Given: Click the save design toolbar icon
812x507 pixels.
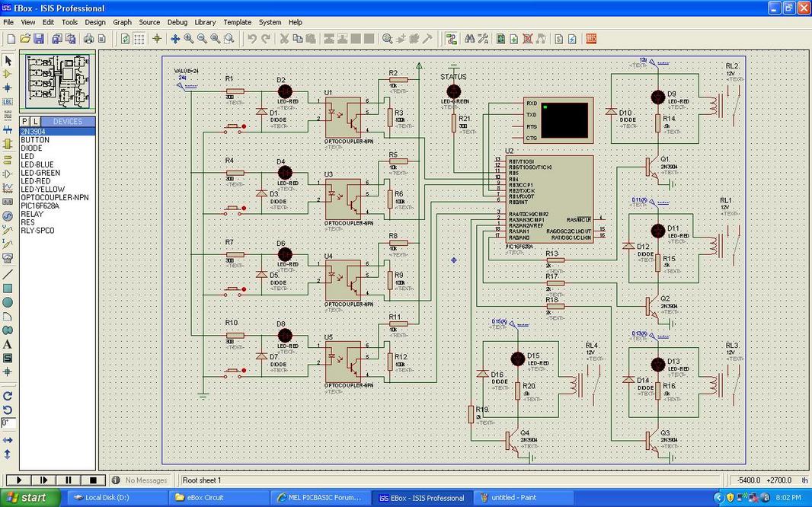Looking at the screenshot, I should [40, 38].
